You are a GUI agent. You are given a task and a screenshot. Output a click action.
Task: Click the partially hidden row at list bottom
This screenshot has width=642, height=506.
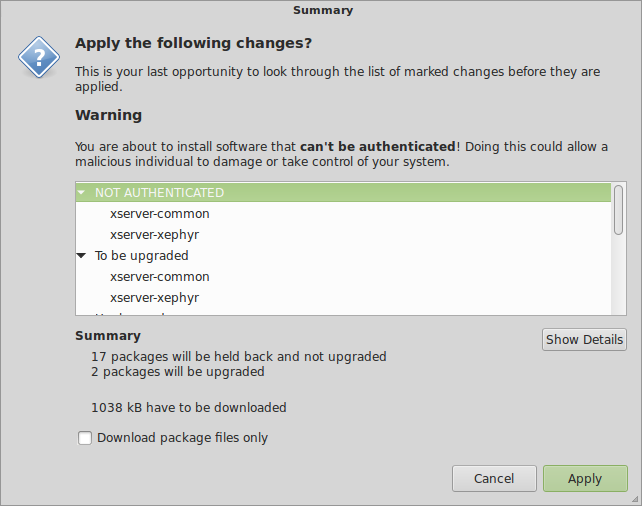[x=343, y=314]
